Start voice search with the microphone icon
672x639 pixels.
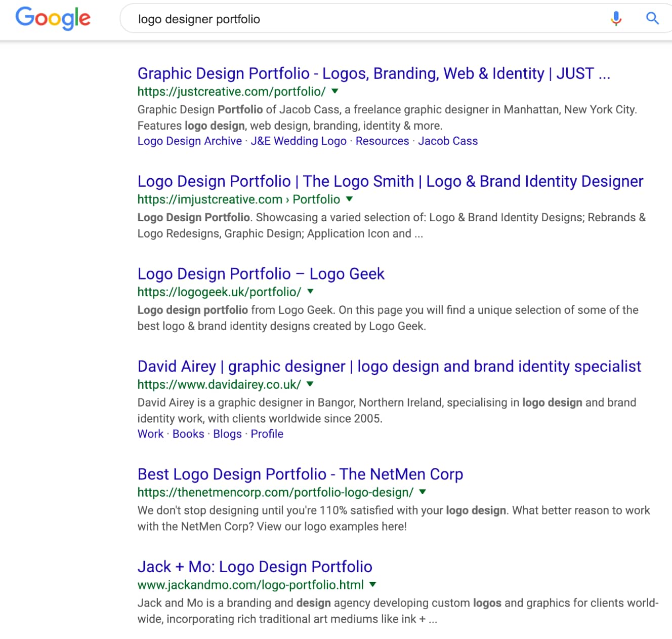[616, 19]
